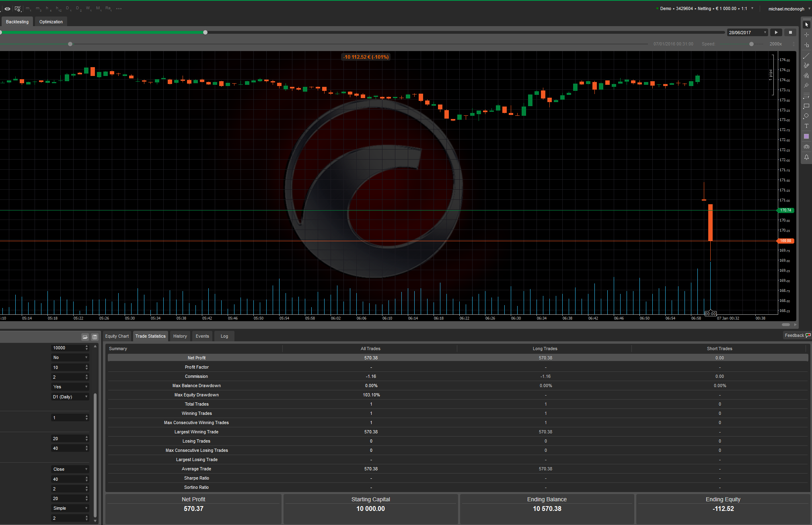
Task: Open the load parameters folder icon
Action: tap(85, 337)
